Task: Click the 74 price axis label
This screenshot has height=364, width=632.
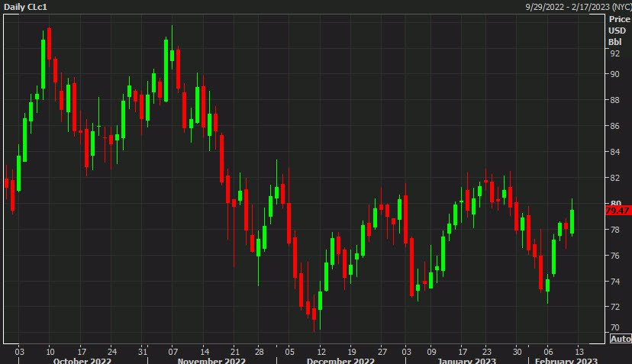Action: [614, 282]
